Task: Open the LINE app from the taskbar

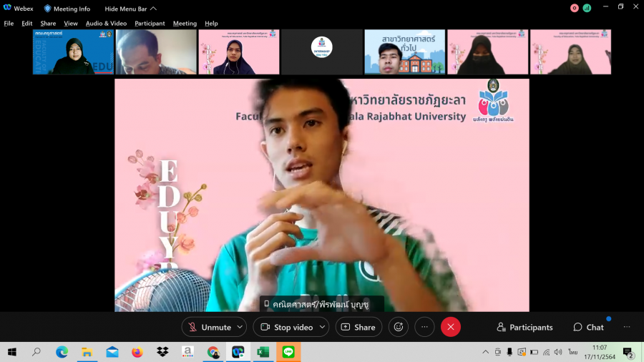Action: tap(288, 352)
